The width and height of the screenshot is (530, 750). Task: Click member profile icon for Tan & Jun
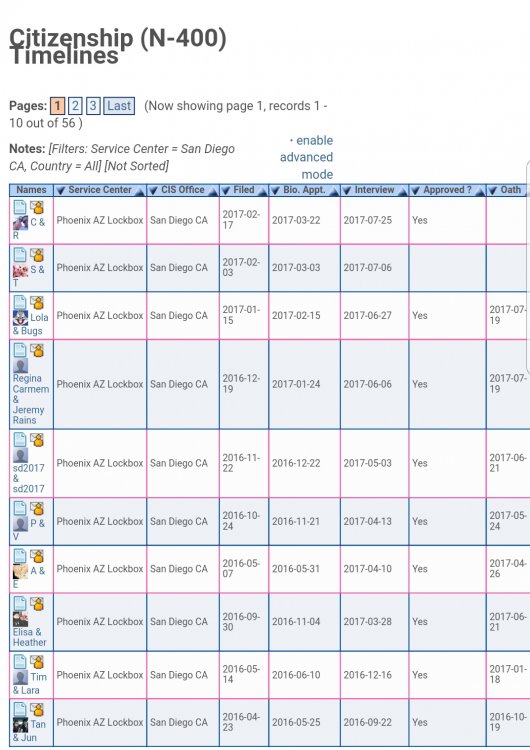37,709
